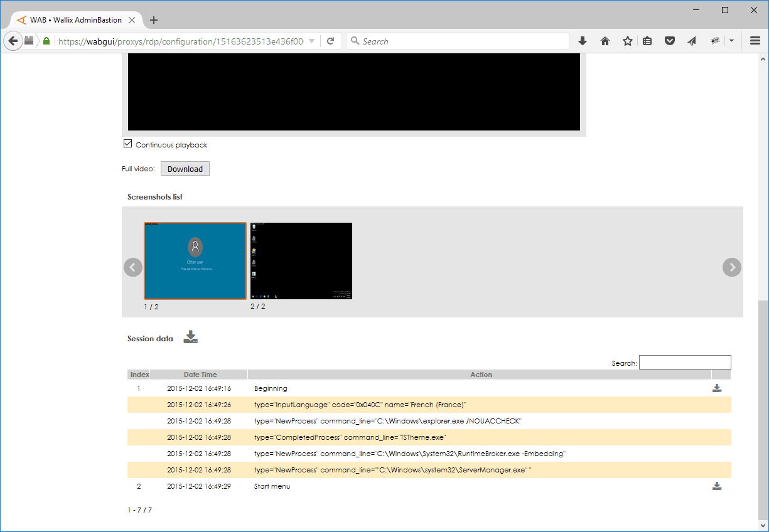Click the Firefox downloads arrow icon

(582, 41)
